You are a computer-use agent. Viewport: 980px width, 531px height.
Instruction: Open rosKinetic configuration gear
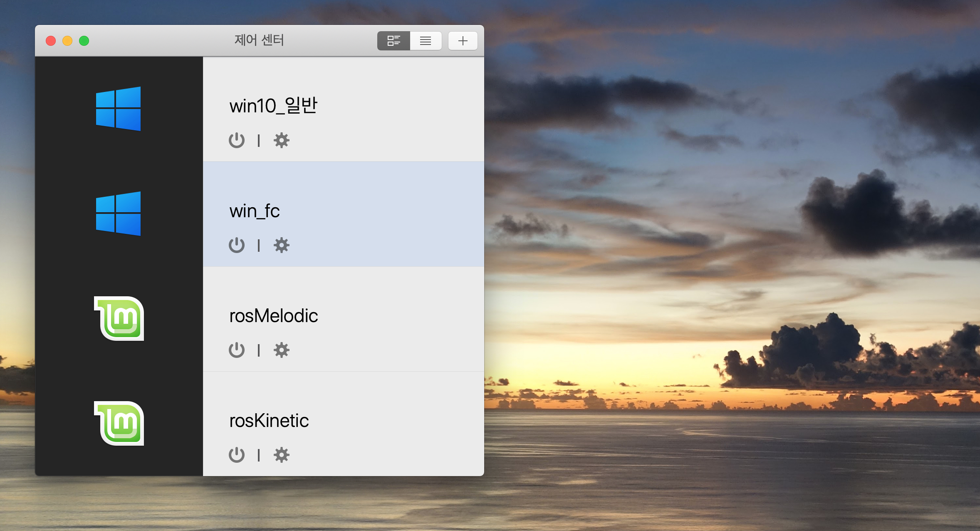(x=281, y=455)
